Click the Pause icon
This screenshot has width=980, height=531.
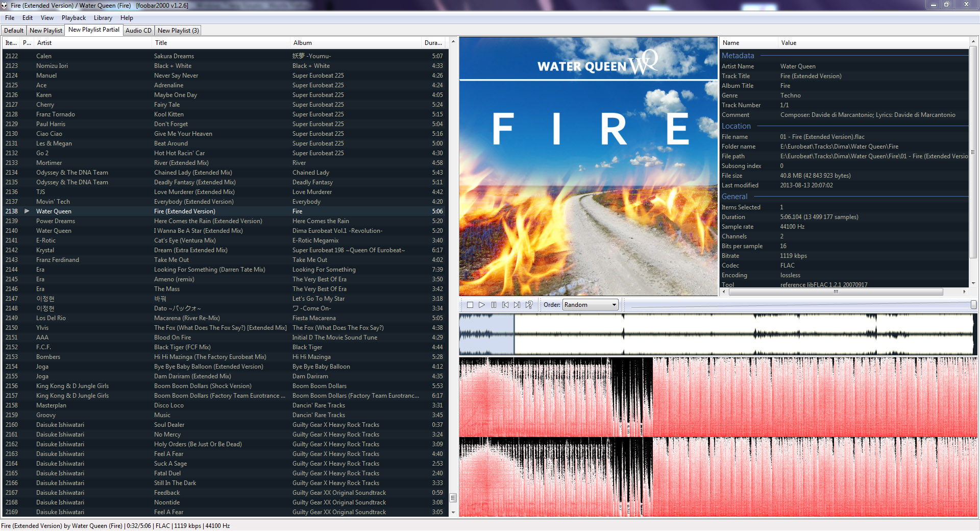pyautogui.click(x=494, y=305)
